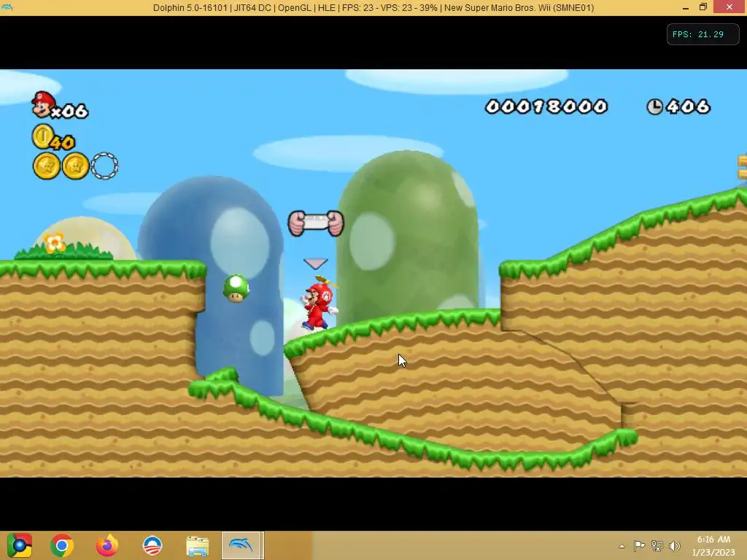Click the timer clock icon

tap(654, 106)
